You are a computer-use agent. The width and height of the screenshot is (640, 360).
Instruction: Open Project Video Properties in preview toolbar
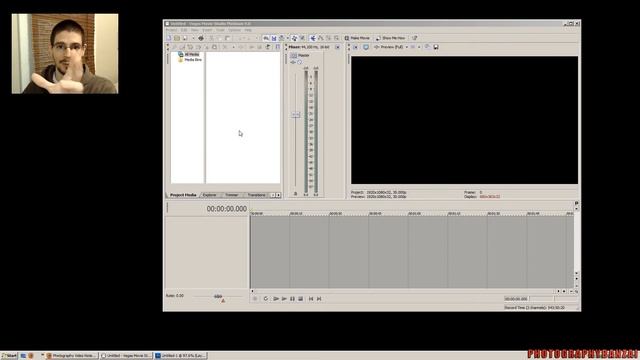pos(356,47)
